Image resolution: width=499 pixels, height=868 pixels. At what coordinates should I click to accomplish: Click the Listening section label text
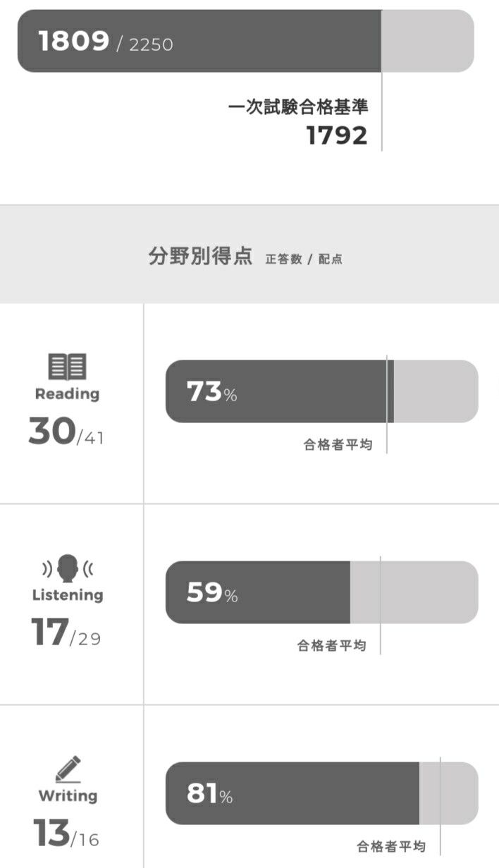(68, 595)
